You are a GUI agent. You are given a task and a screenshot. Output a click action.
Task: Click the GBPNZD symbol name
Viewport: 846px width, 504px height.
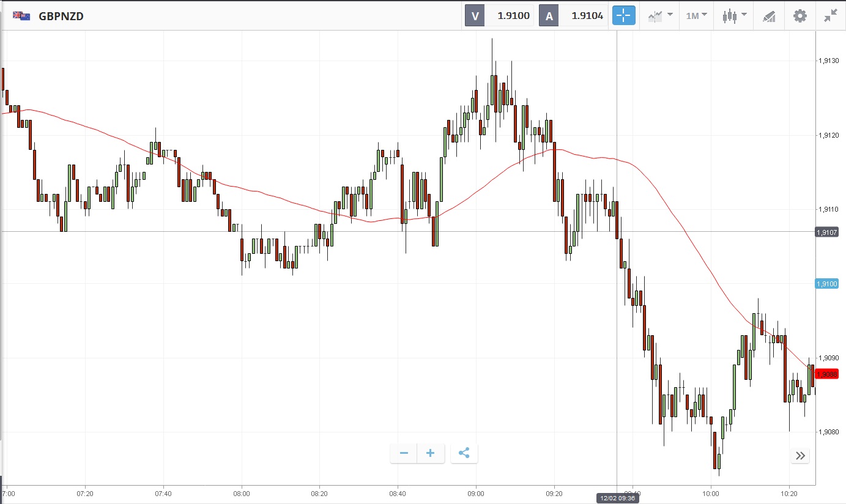point(61,17)
